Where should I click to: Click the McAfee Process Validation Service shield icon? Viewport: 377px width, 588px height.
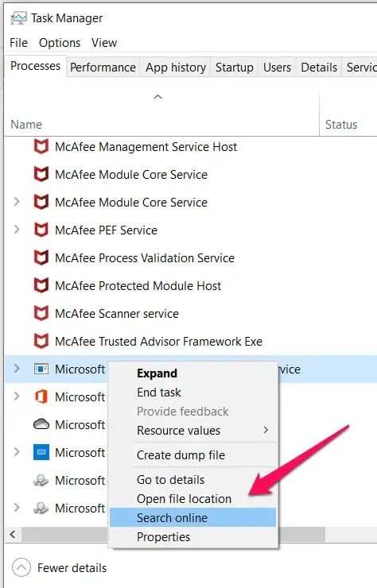pyautogui.click(x=41, y=257)
